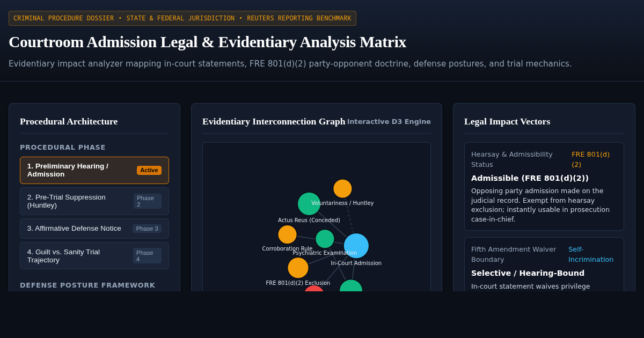Select the Corroboration Rule node circle
The width and height of the screenshot is (644, 338).
coord(287,234)
